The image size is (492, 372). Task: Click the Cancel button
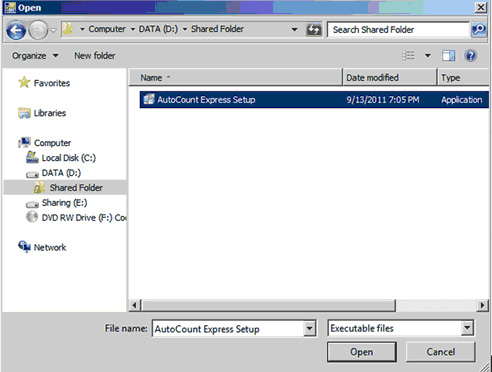click(x=440, y=352)
